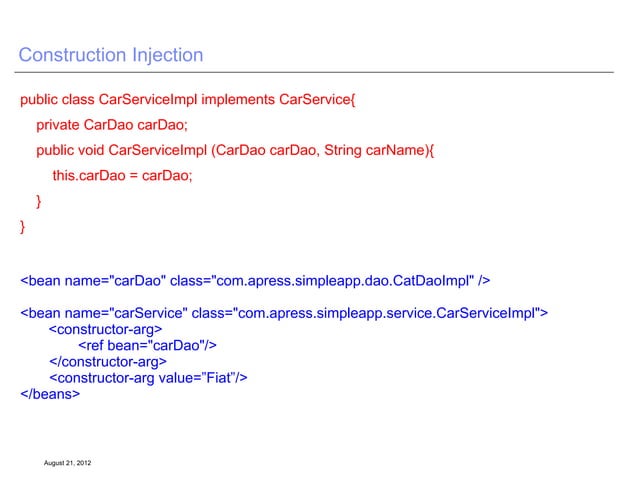The width and height of the screenshot is (638, 478).
Task: Click String carName in the constructor parameters
Action: pyautogui.click(x=374, y=151)
